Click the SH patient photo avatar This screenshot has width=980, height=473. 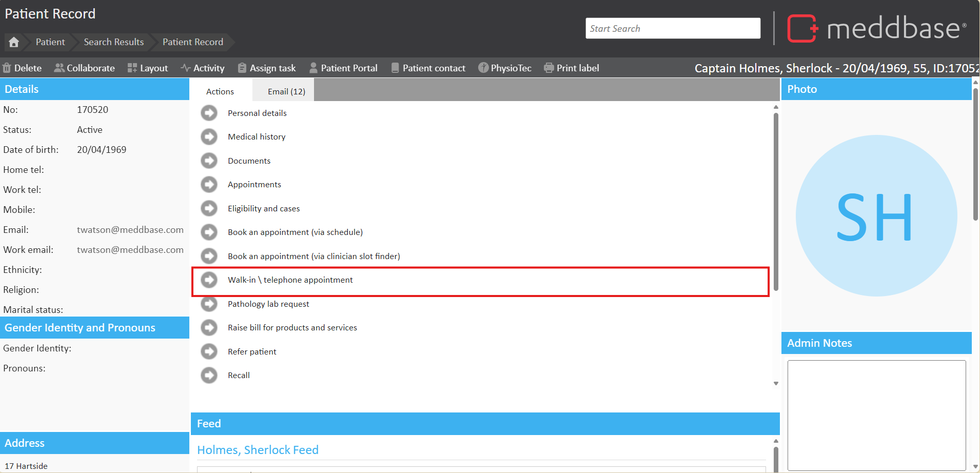point(876,216)
